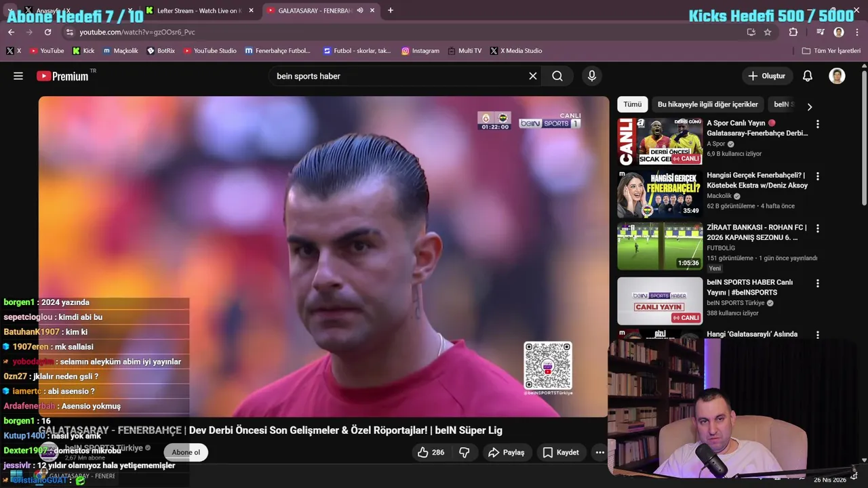
Task: Start voice search with the microphone
Action: coord(592,76)
